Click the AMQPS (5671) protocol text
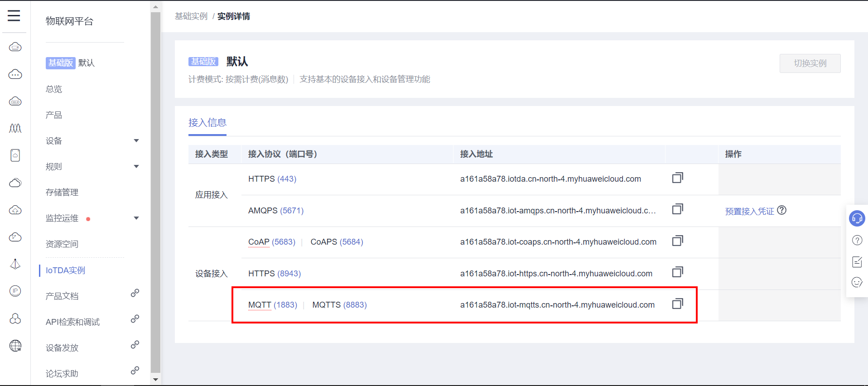The image size is (868, 386). pyautogui.click(x=276, y=211)
